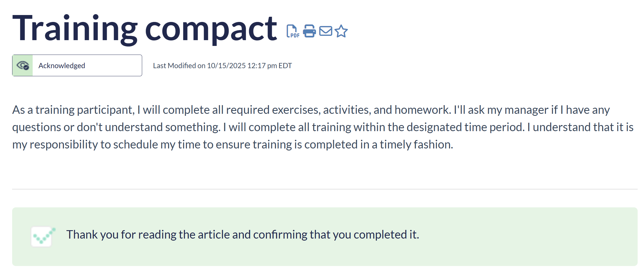This screenshot has height=279, width=644.
Task: Download the article as PDF
Action: tap(292, 31)
